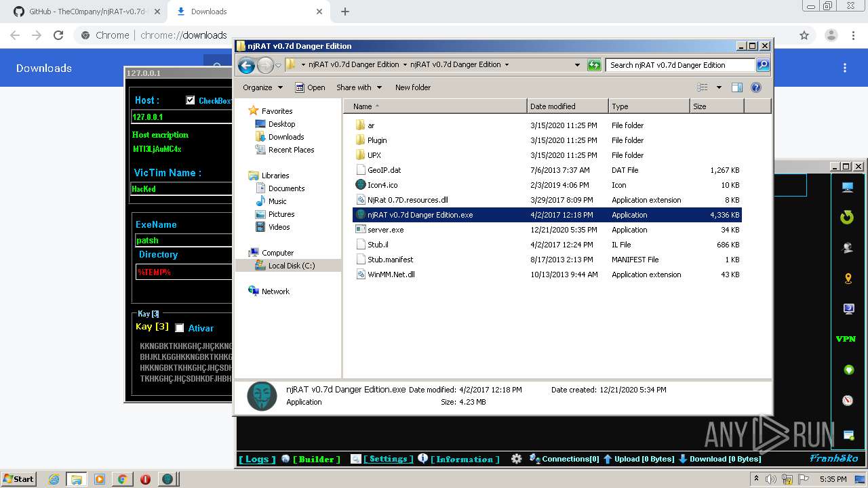Click the blue info icon beside Information
The image size is (868, 488).
(423, 458)
